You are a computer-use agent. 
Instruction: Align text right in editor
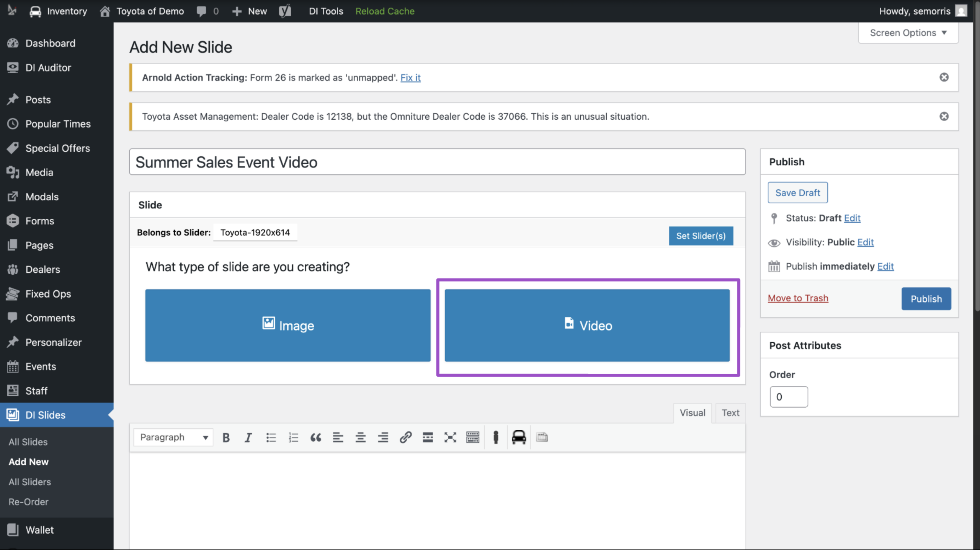coord(383,437)
